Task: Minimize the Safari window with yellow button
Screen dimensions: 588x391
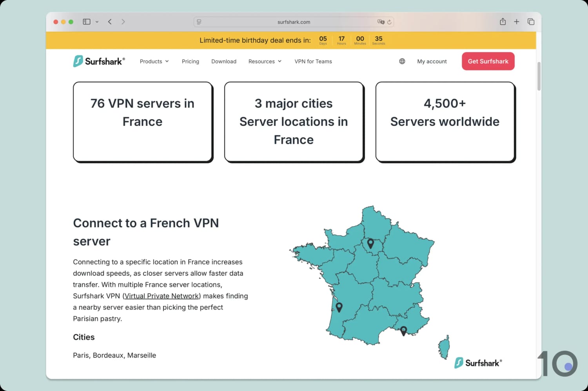Action: tap(63, 22)
